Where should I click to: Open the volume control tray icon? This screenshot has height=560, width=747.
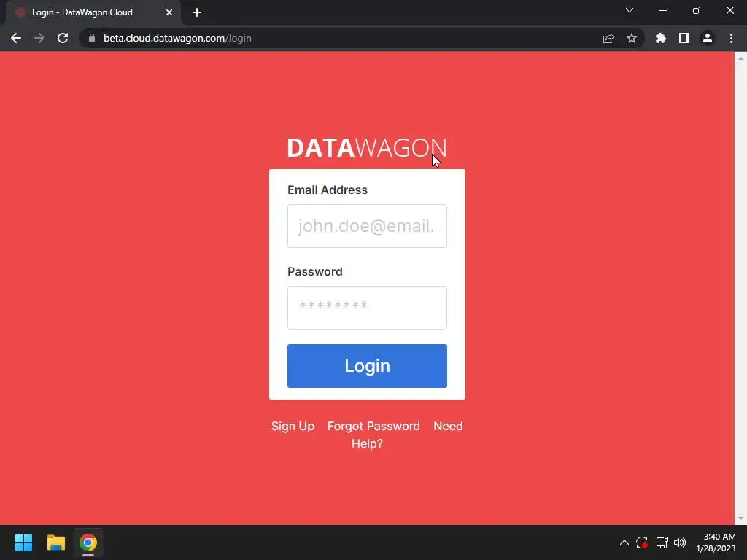click(x=680, y=542)
